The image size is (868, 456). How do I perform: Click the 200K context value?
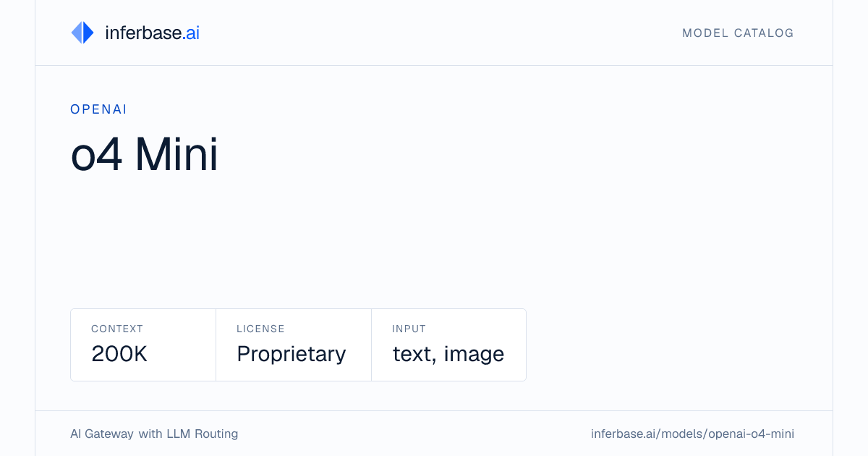coord(119,354)
